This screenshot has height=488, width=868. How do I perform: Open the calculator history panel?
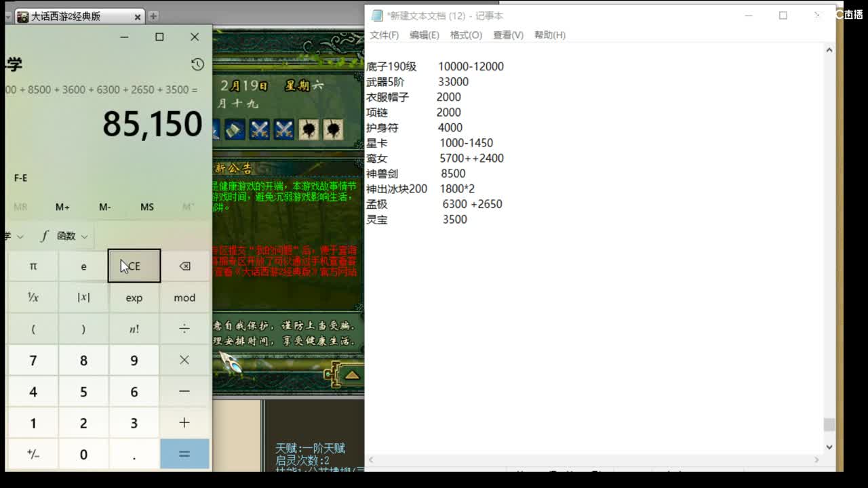click(197, 64)
